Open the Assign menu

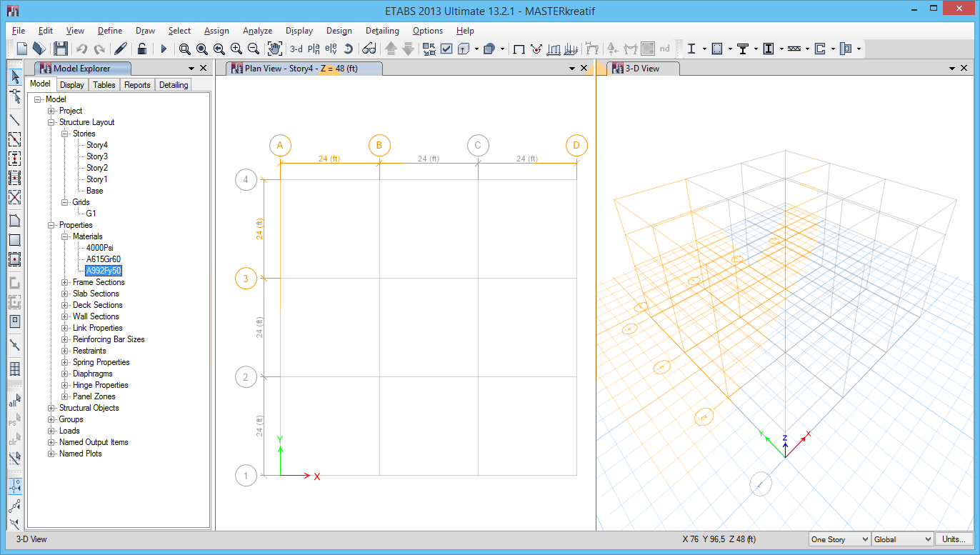pyautogui.click(x=216, y=31)
